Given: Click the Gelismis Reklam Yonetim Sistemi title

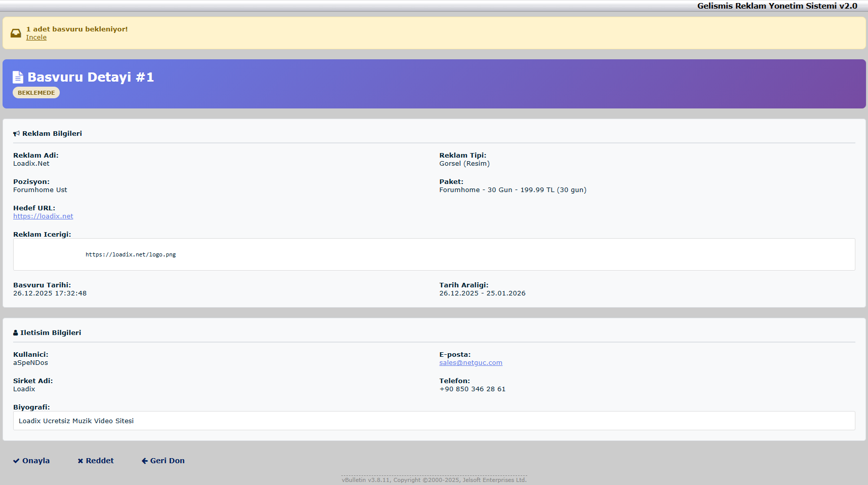Looking at the screenshot, I should click(777, 6).
